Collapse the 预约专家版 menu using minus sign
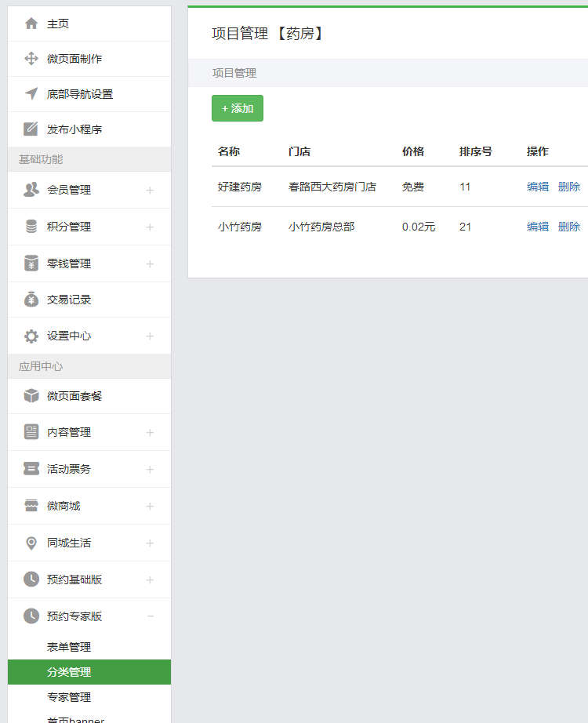 [x=150, y=616]
